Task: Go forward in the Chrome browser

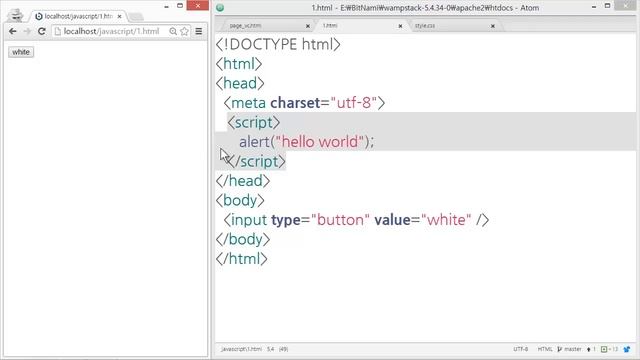Action: coord(27,31)
